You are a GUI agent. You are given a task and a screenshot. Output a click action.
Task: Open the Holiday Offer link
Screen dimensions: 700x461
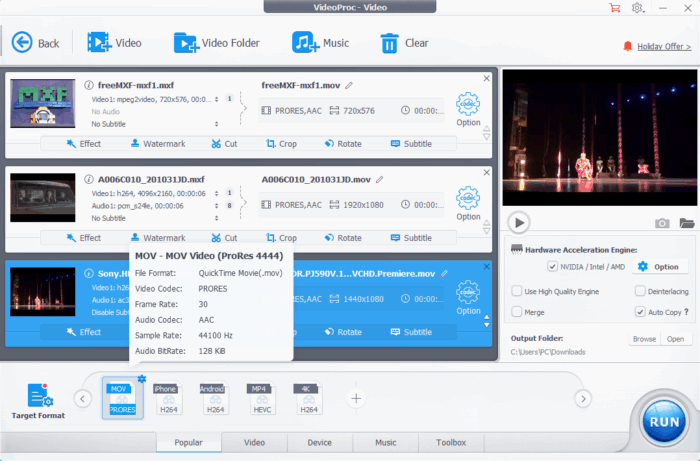click(664, 46)
